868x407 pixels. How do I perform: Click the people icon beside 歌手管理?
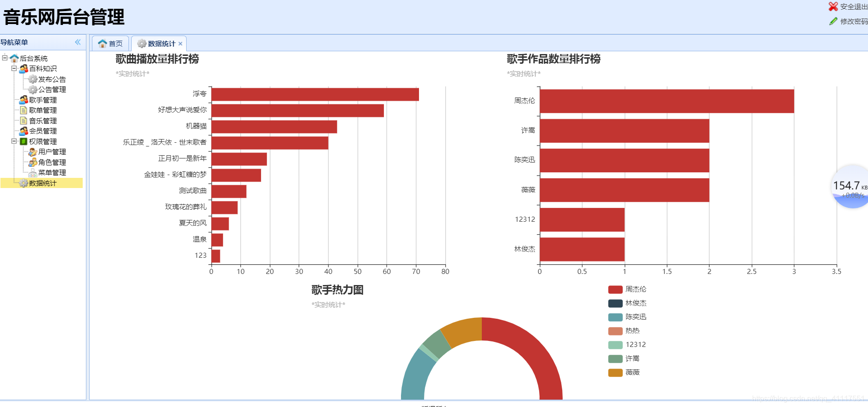[x=24, y=100]
